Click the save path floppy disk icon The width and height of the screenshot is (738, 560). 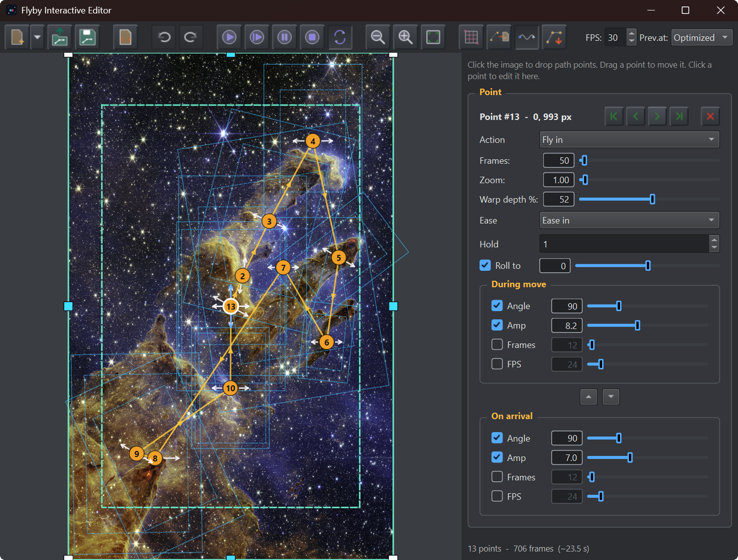tap(88, 37)
